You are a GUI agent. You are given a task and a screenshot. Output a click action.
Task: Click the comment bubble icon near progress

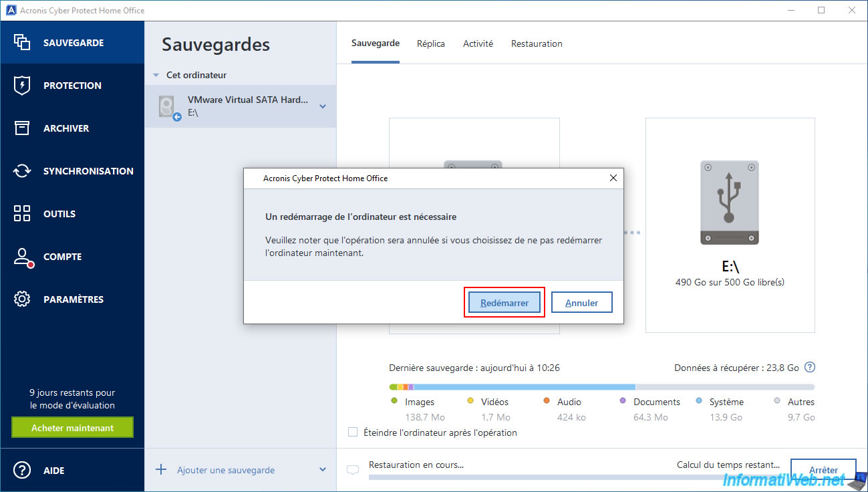[353, 470]
